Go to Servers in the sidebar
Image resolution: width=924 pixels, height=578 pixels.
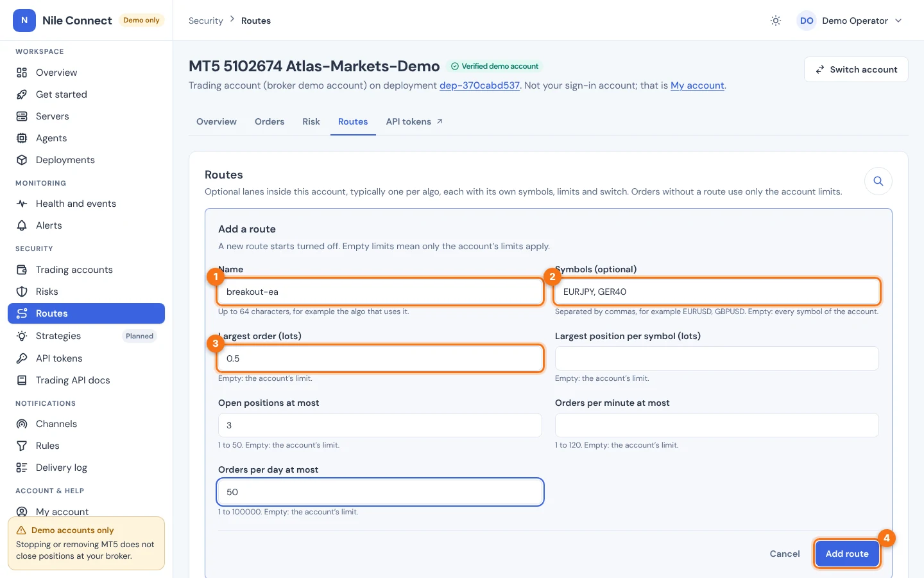86,116
